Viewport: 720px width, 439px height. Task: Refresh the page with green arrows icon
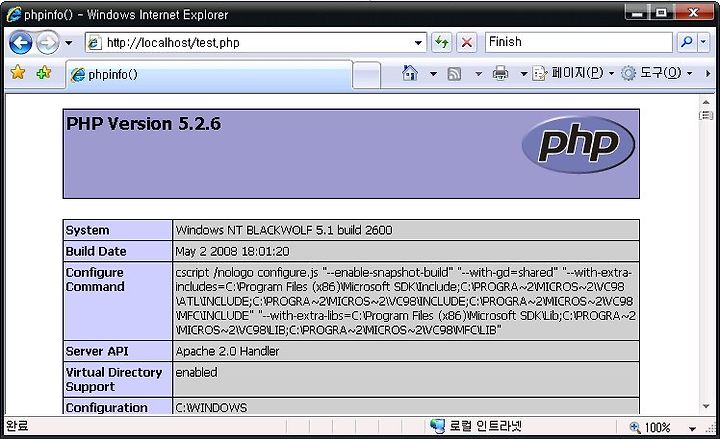click(x=442, y=43)
